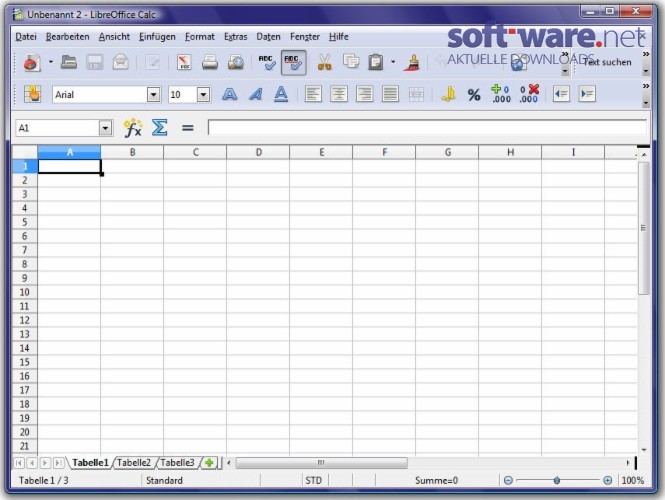Go to first sheet navigation arrow
The width and height of the screenshot is (665, 500).
tap(19, 463)
